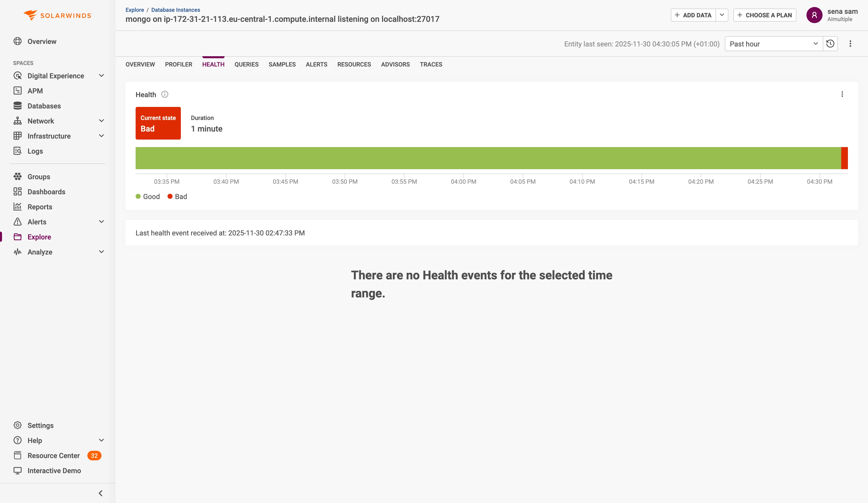Open Health widget three-dot menu
The image size is (868, 503).
click(x=842, y=94)
